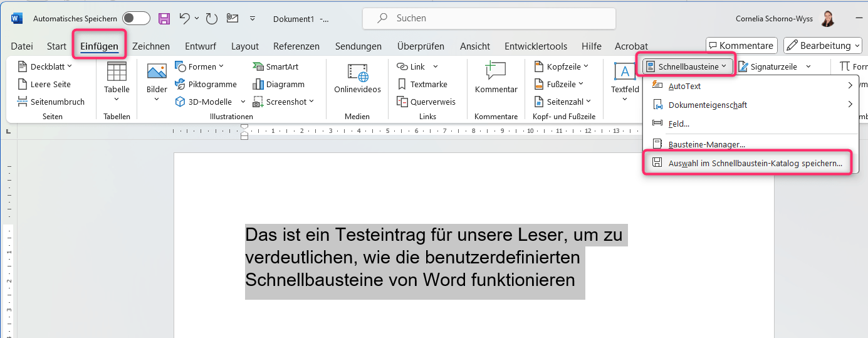Open the Fußzeile dropdown
This screenshot has height=338, width=868.
click(559, 84)
